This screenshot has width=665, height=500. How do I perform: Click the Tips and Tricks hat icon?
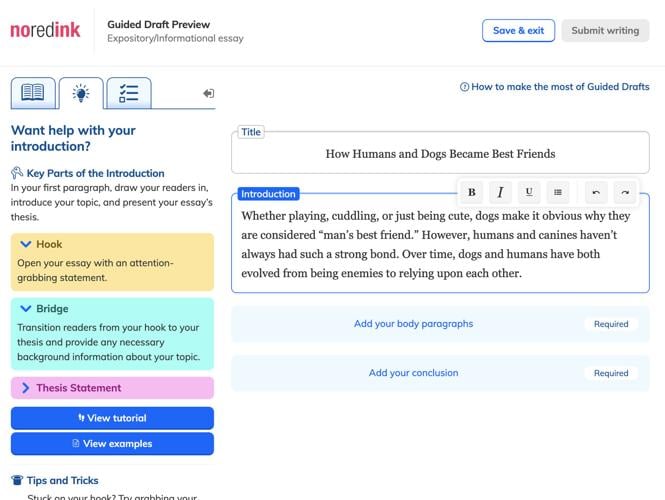point(17,480)
